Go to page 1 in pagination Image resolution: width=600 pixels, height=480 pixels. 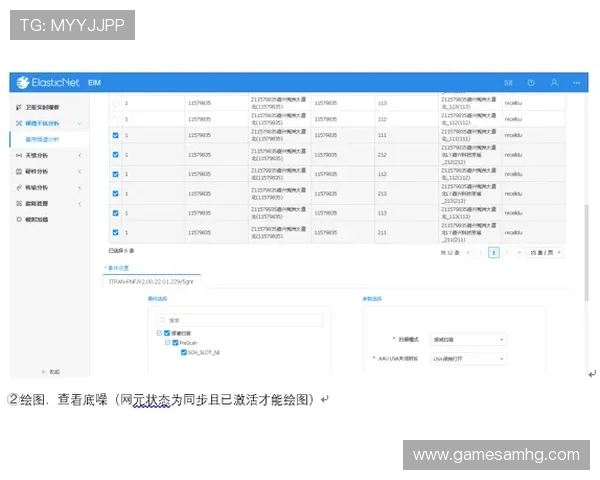(x=494, y=253)
